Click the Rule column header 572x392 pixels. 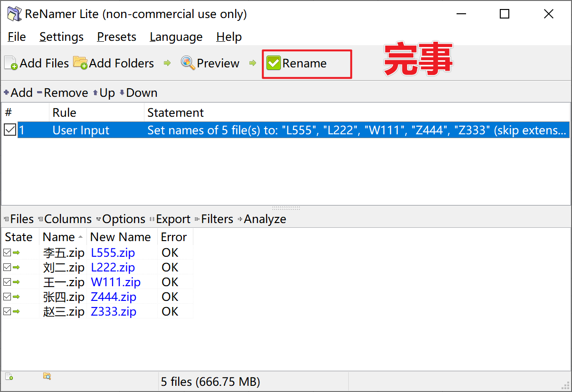click(96, 112)
